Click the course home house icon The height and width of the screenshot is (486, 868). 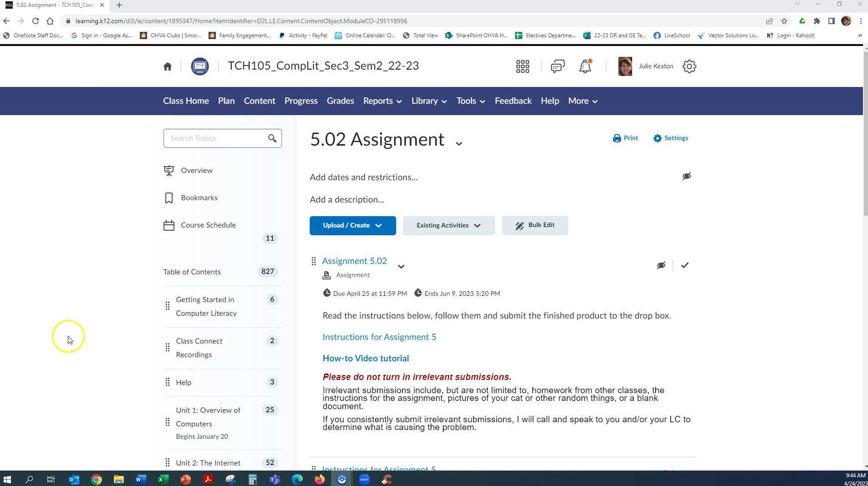[168, 66]
